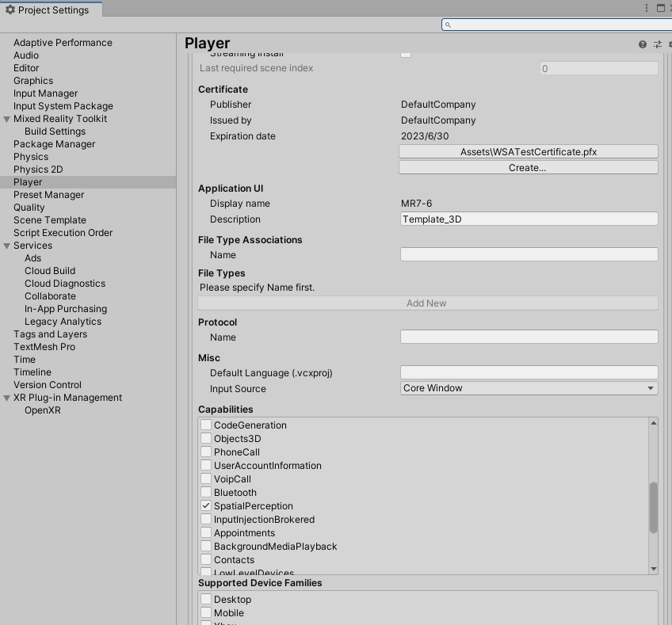The image size is (672, 625).
Task: Enable InputInjectionBrokered capability
Action: click(206, 519)
